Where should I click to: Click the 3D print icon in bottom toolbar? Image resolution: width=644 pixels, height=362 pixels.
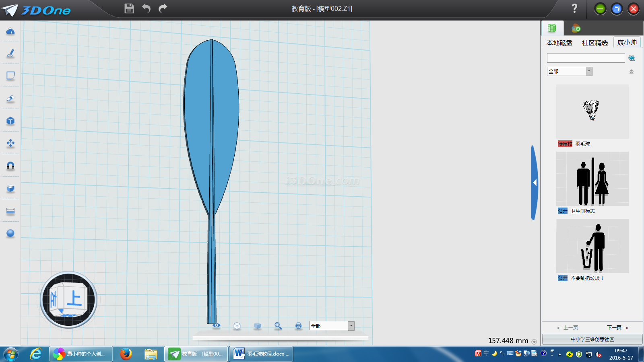pos(298,326)
